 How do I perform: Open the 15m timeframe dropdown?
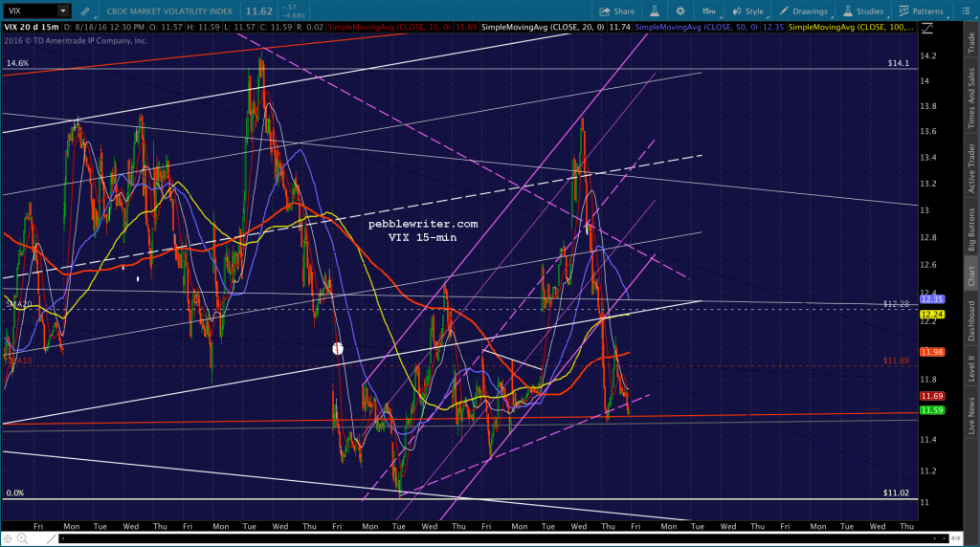(709, 11)
